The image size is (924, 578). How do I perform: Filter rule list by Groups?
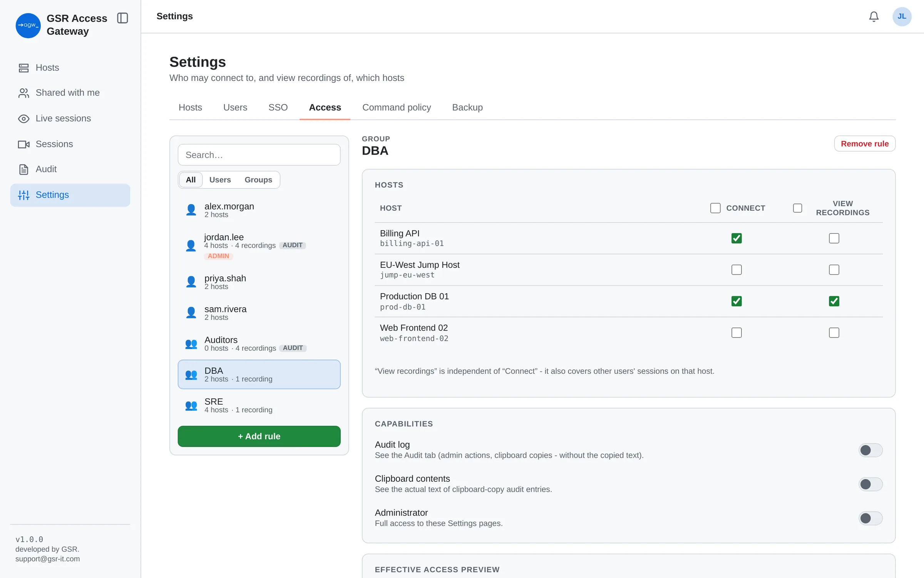point(258,180)
